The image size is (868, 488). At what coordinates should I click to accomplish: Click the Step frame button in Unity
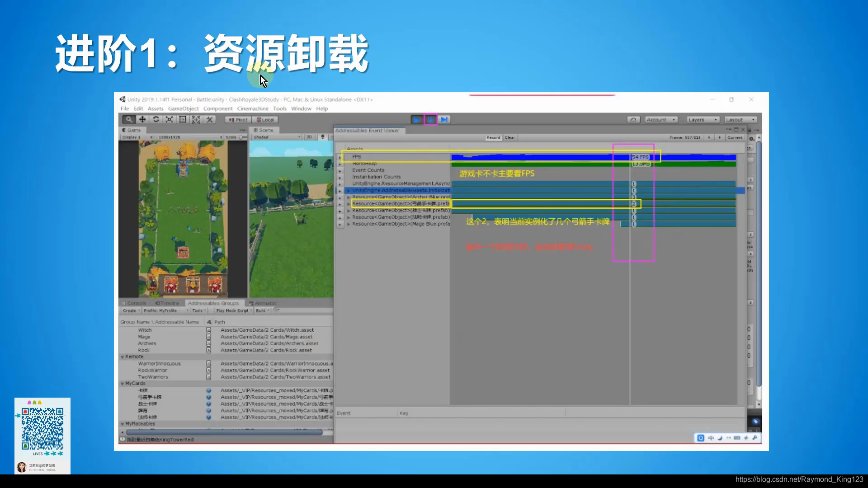(x=444, y=120)
